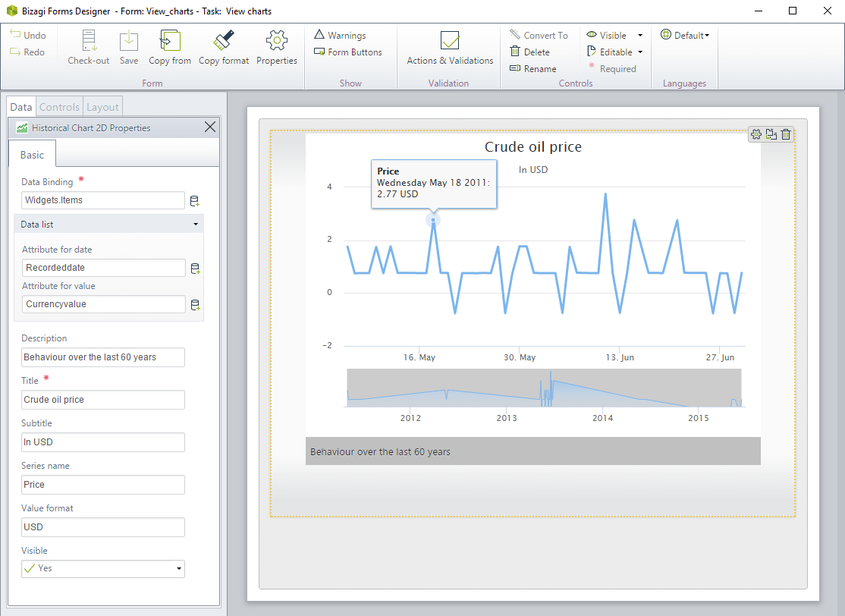The width and height of the screenshot is (845, 616).
Task: Rename the selected control
Action: [x=533, y=68]
